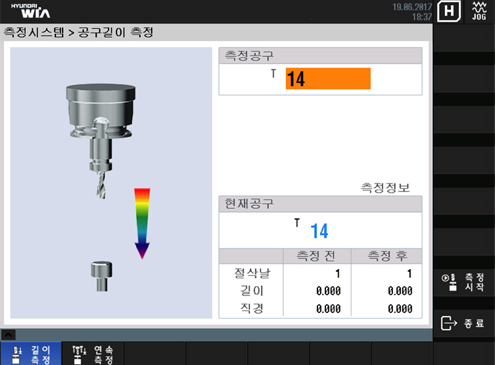The height and width of the screenshot is (365, 495).
Task: Select the 길이 측정 length measurement softkey
Action: coord(31,353)
